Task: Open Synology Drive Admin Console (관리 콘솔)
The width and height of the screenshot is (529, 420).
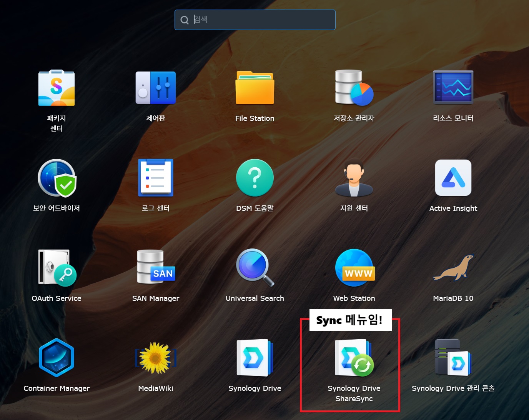Action: (453, 358)
